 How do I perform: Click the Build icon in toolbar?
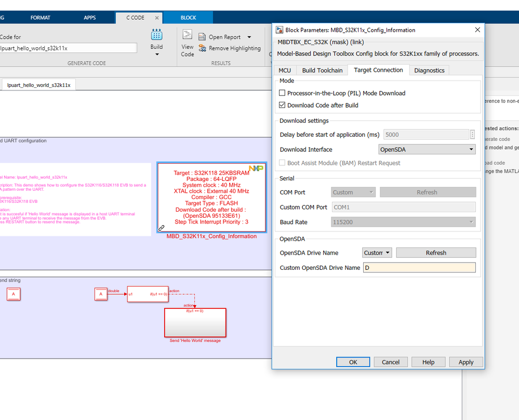(156, 35)
